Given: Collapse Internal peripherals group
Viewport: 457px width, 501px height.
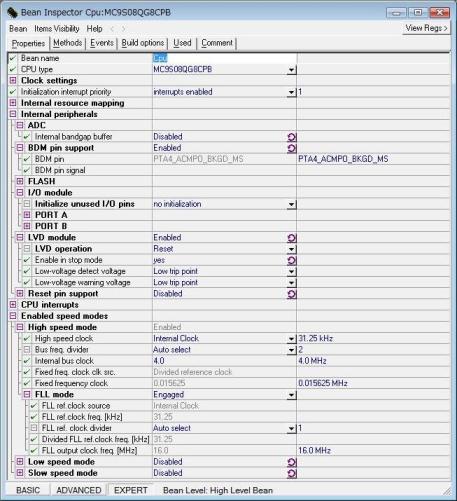Looking at the screenshot, I should (13, 114).
